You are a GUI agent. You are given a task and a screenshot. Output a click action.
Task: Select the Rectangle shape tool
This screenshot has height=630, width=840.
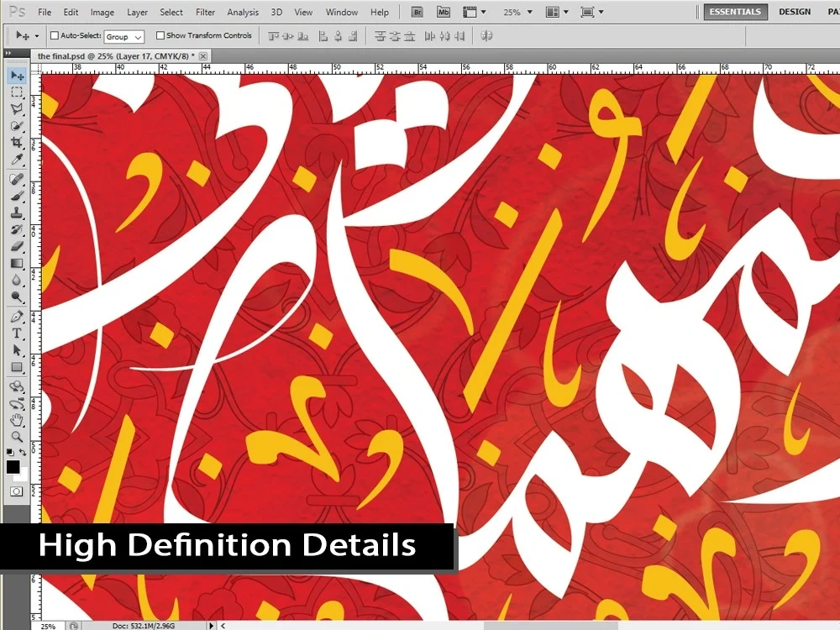click(17, 368)
